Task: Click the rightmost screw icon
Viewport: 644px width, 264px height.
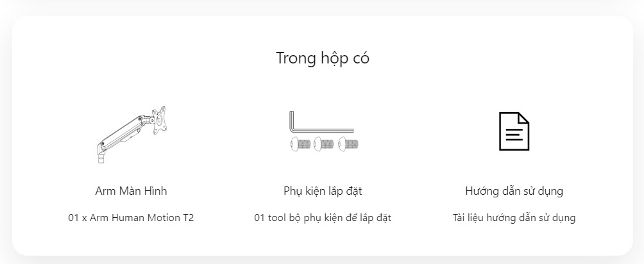Action: click(x=348, y=145)
